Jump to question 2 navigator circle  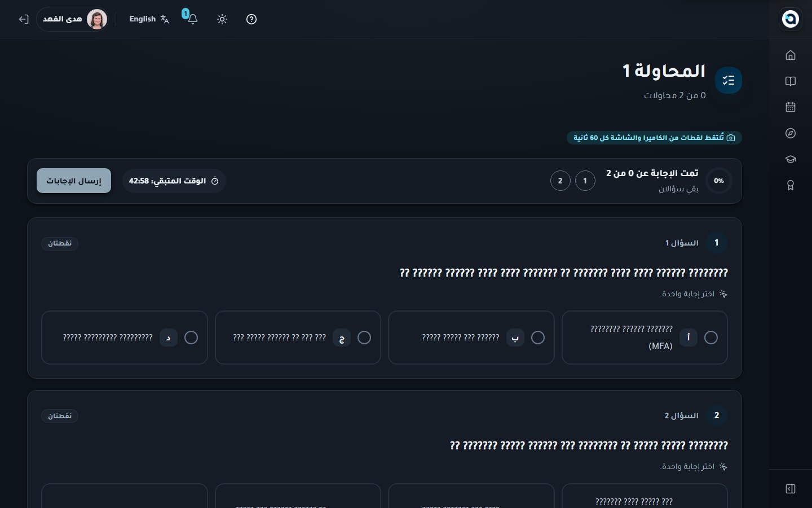(x=561, y=181)
